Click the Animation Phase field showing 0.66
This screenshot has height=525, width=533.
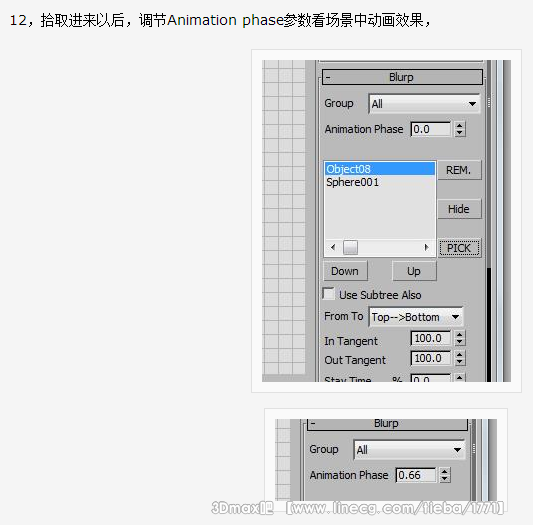[x=415, y=475]
